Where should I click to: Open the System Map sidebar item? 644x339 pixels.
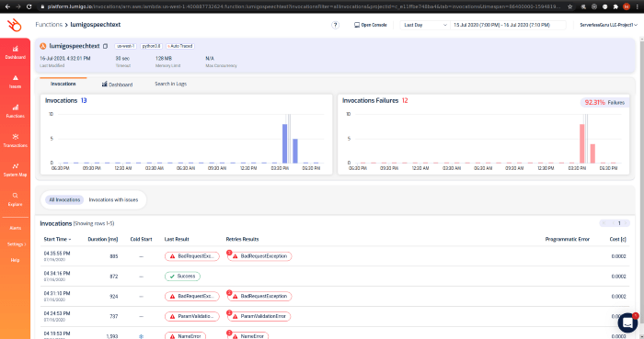[16, 170]
